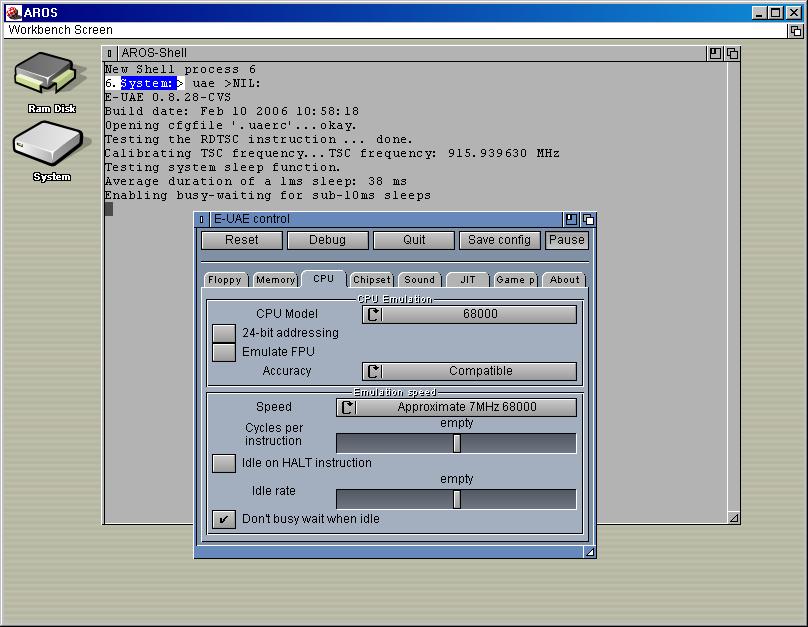Click the AROS-Shell window resize gadget

[734, 518]
